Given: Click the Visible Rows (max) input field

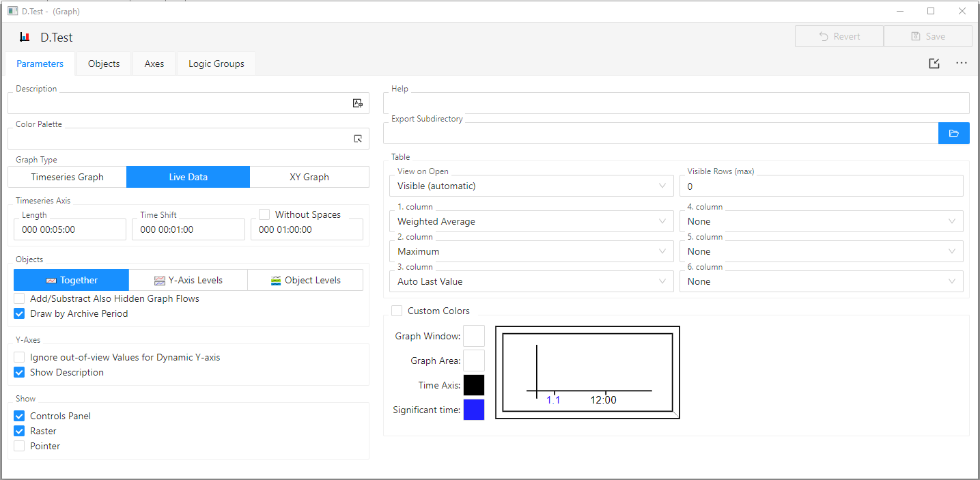Looking at the screenshot, I should (821, 186).
